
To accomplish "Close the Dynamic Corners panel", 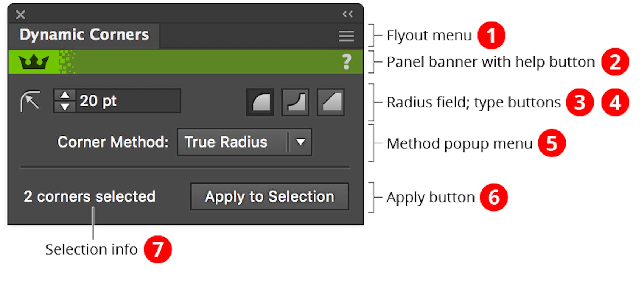I will click(20, 14).
